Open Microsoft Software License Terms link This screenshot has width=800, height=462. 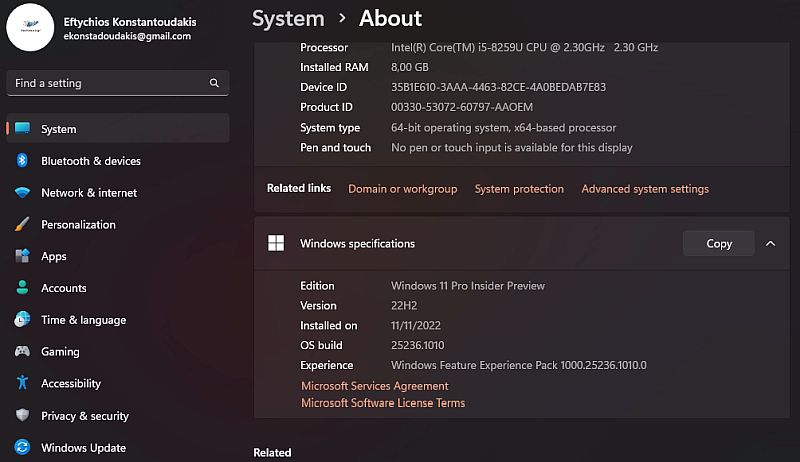(x=383, y=403)
